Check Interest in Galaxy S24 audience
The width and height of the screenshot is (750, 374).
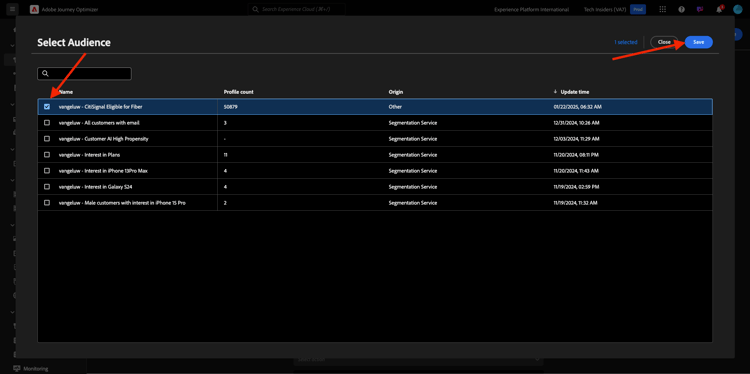coord(47,187)
